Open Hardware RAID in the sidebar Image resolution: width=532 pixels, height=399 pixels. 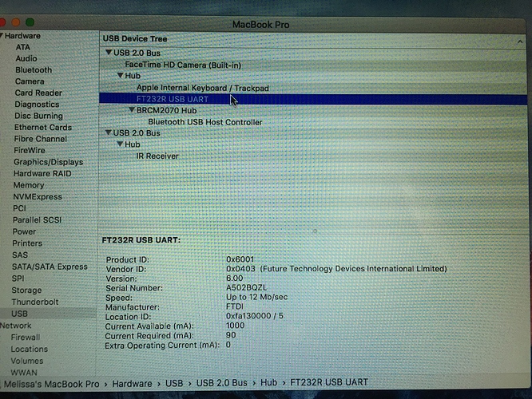click(x=42, y=174)
